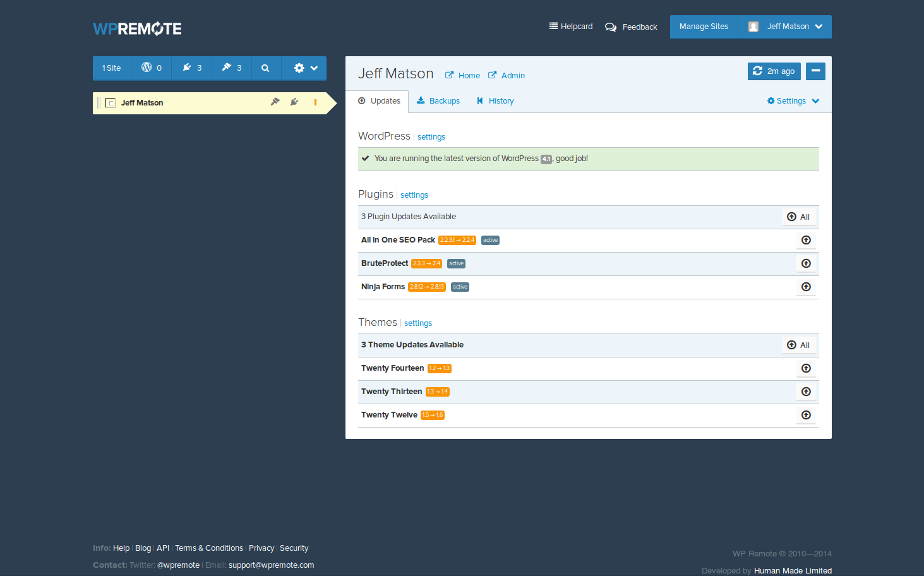924x576 pixels.
Task: Refresh site data with 2m ago button
Action: (x=774, y=71)
